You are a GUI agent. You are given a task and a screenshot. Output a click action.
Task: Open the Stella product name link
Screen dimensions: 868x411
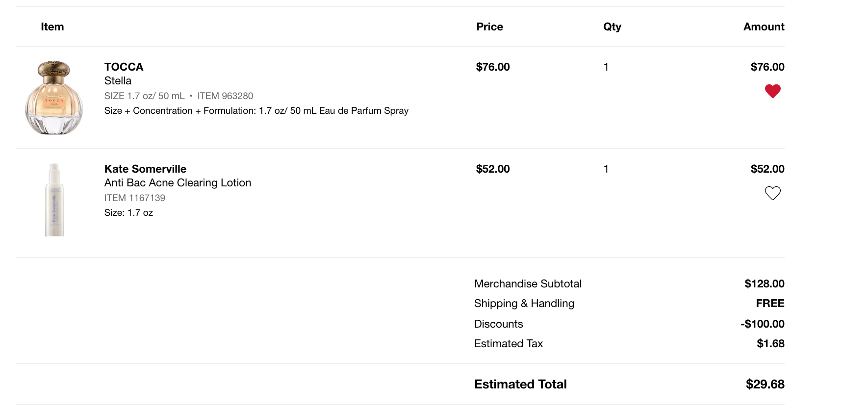118,80
